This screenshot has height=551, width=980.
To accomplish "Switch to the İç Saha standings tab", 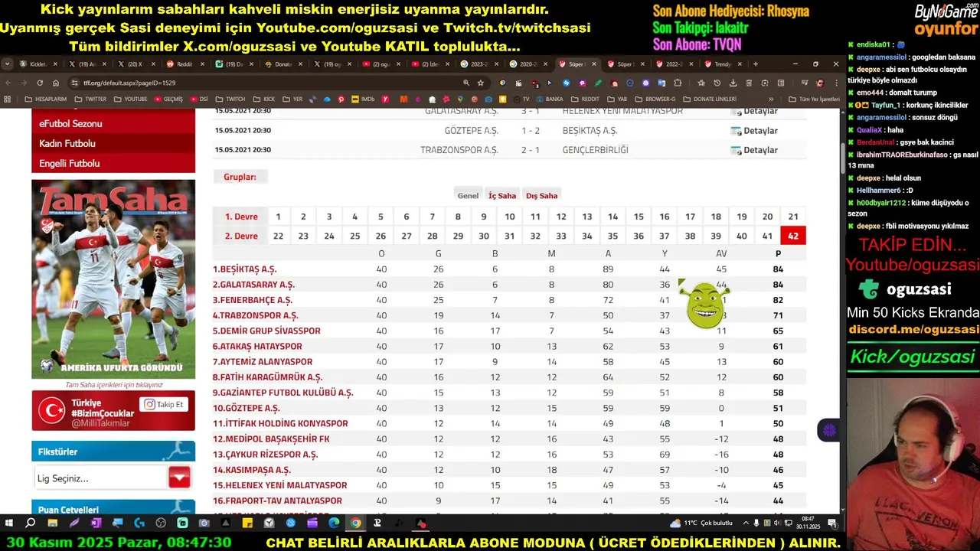I will click(x=502, y=196).
